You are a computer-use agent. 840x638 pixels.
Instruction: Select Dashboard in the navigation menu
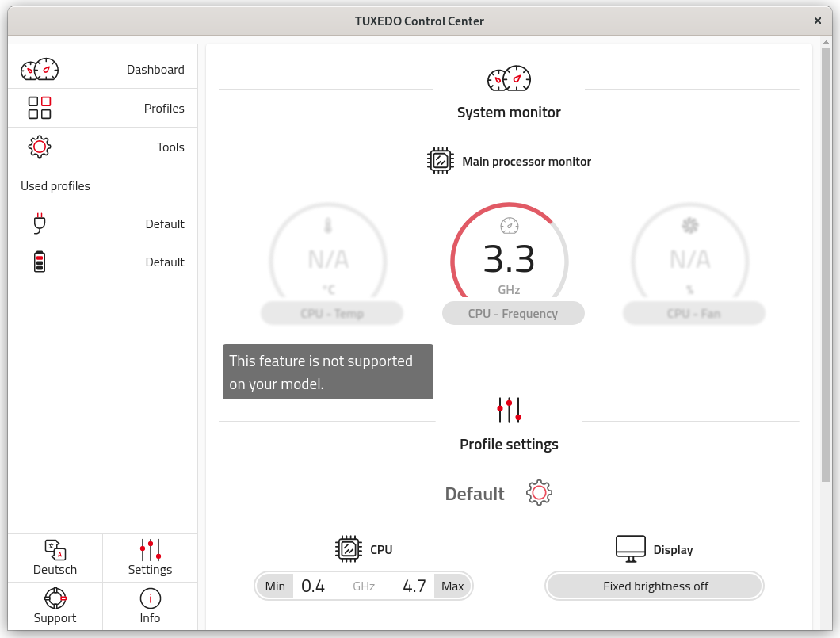pos(155,69)
